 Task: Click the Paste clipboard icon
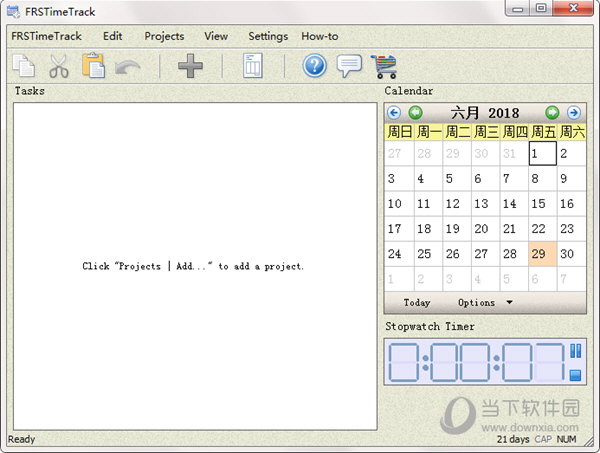pos(93,65)
